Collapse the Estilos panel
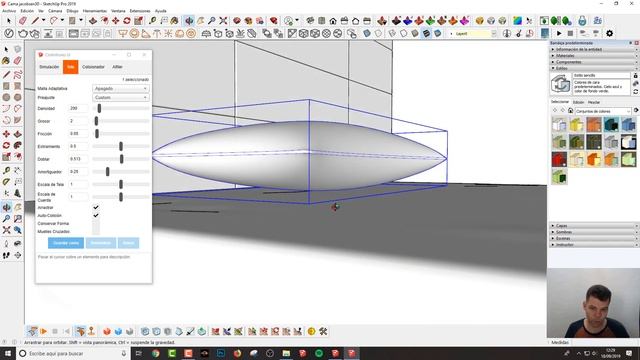Image resolution: width=640 pixels, height=360 pixels. pos(593,68)
